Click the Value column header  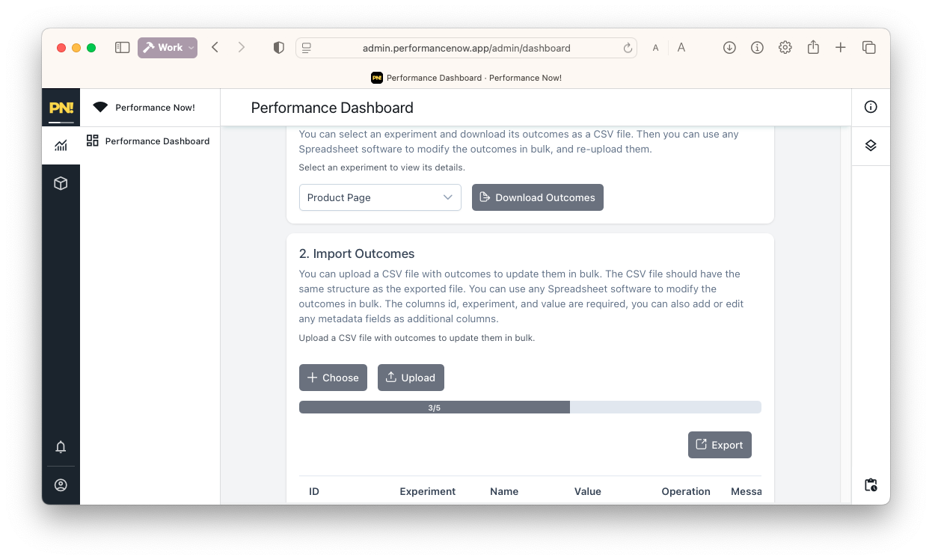point(588,491)
